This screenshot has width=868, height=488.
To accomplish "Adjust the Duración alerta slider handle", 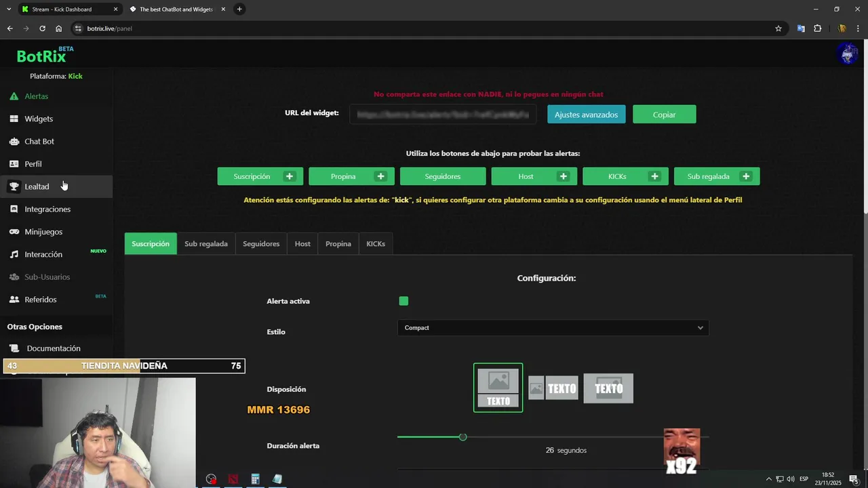I will tap(462, 437).
